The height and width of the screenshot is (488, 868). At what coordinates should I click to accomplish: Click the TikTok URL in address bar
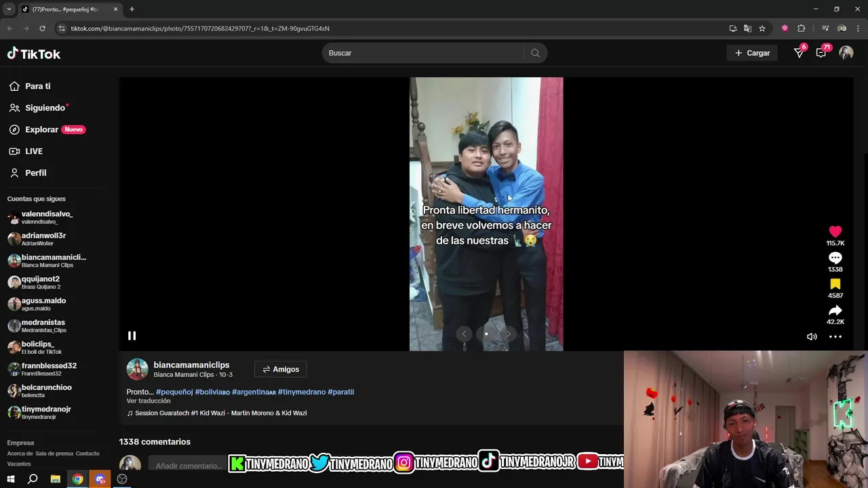(x=200, y=28)
